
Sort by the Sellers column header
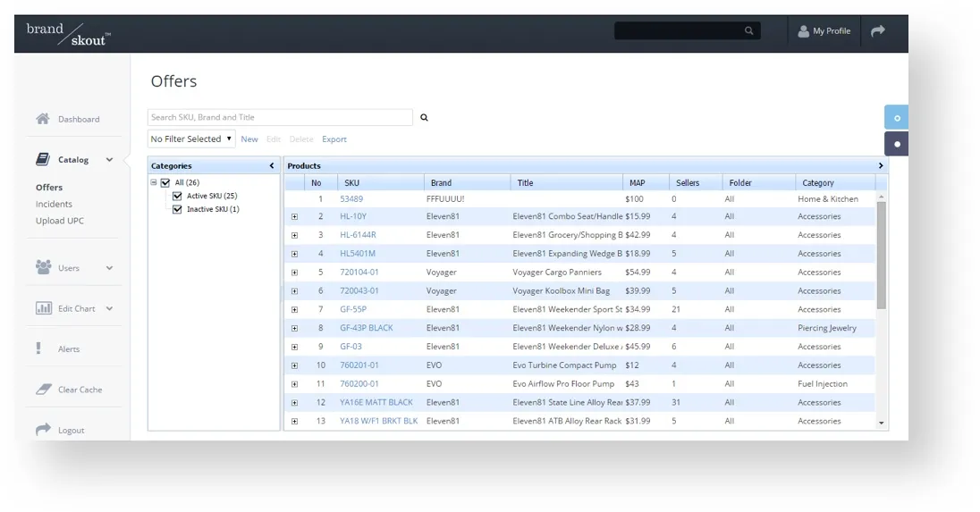point(696,183)
